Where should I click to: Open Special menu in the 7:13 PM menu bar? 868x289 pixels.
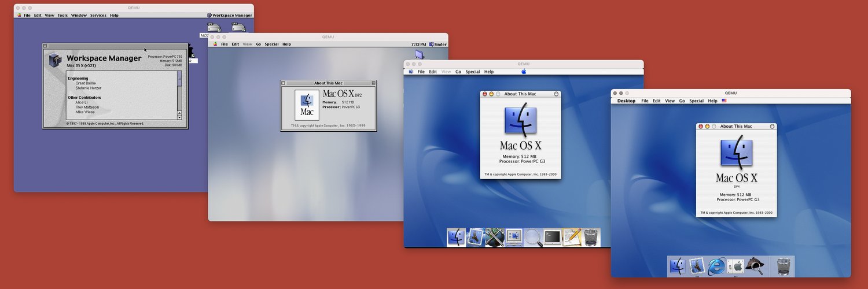pyautogui.click(x=271, y=44)
